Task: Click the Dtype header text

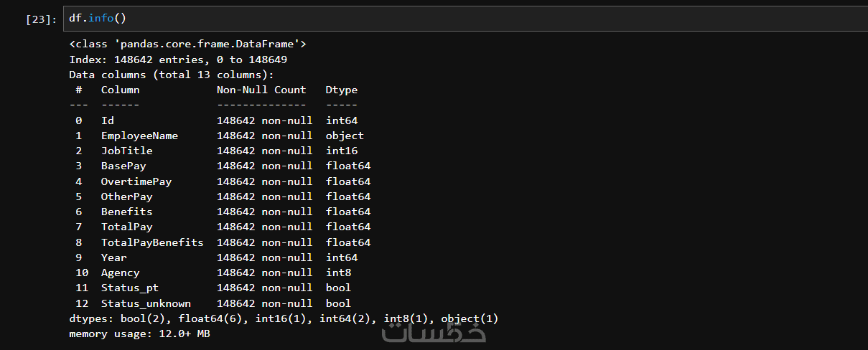Action: point(341,90)
